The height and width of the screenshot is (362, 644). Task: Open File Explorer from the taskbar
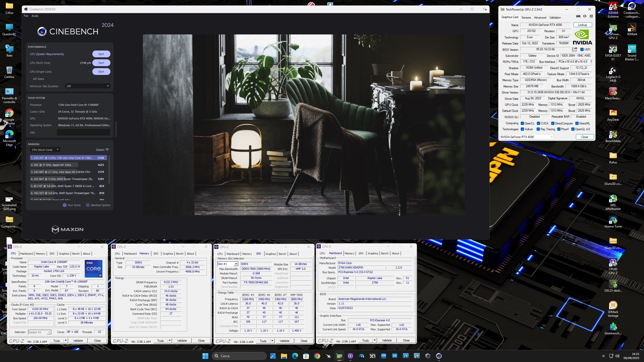(284, 356)
